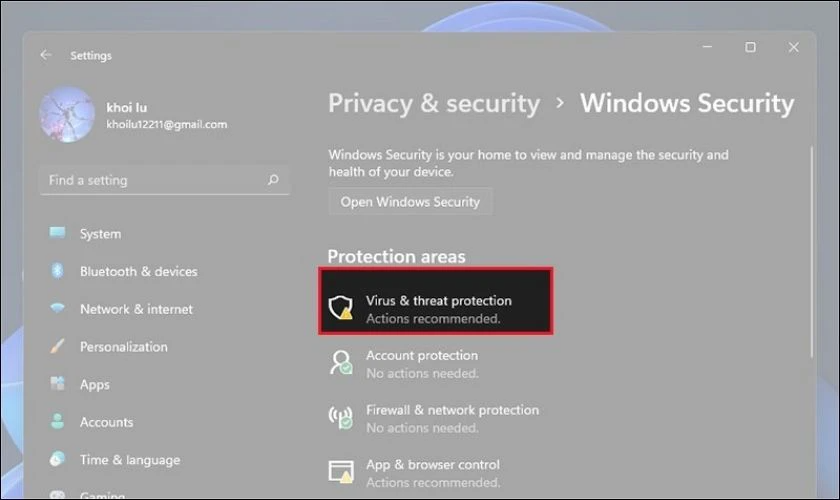The width and height of the screenshot is (840, 500).
Task: Click Firewall & network protection antenna icon
Action: coord(341,417)
